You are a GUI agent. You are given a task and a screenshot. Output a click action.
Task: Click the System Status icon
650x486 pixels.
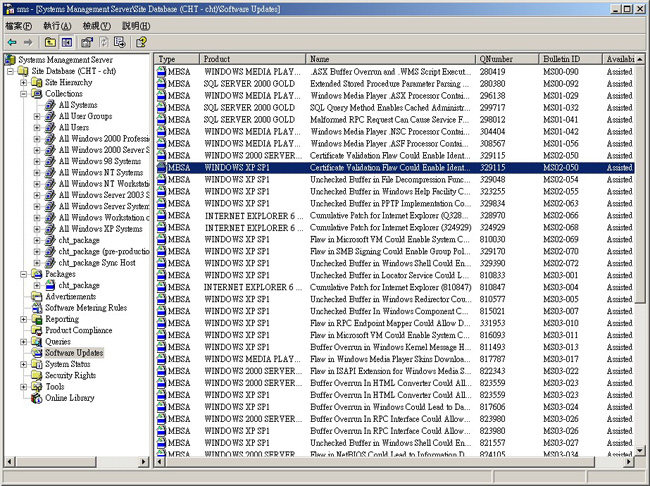36,364
